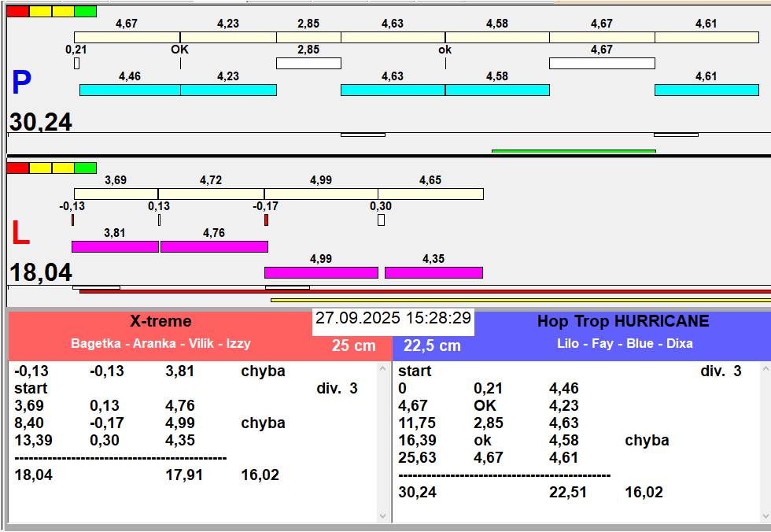Click the white 2,85 box in lane P
The image size is (771, 532).
[308, 63]
